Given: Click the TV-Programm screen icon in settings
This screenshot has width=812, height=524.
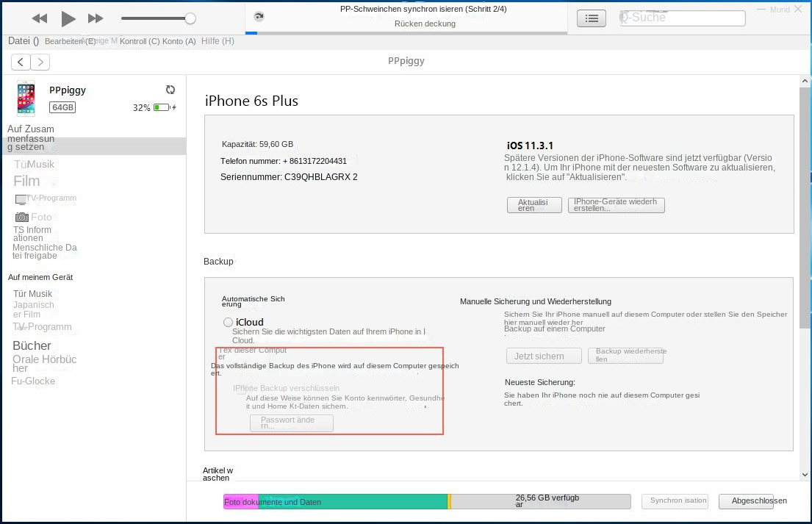Looking at the screenshot, I should click(x=21, y=199).
